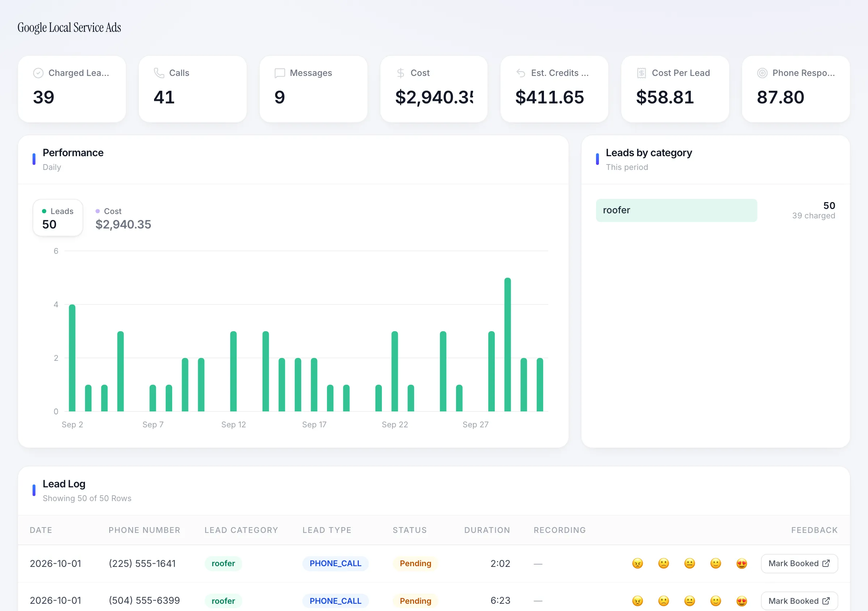
Task: Click the Charged Leads checkmark icon
Action: pyautogui.click(x=38, y=73)
